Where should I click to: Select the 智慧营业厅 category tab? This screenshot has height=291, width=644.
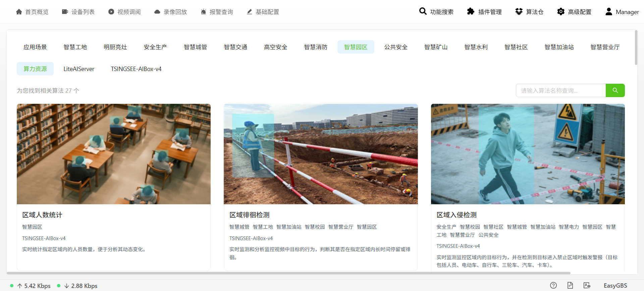click(x=605, y=47)
